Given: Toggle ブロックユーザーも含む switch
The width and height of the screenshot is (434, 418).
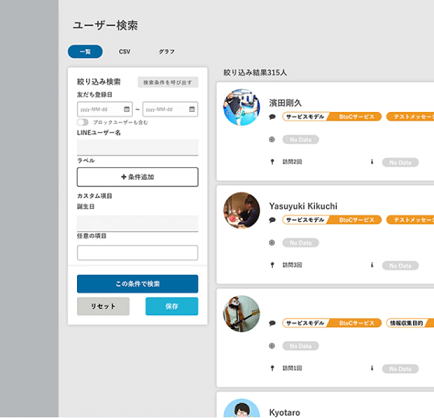Looking at the screenshot, I should (83, 122).
